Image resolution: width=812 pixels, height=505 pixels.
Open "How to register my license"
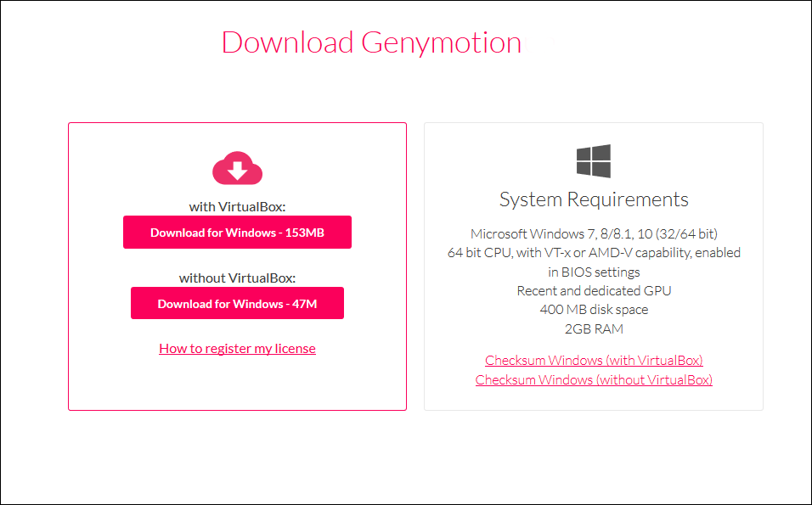point(237,348)
